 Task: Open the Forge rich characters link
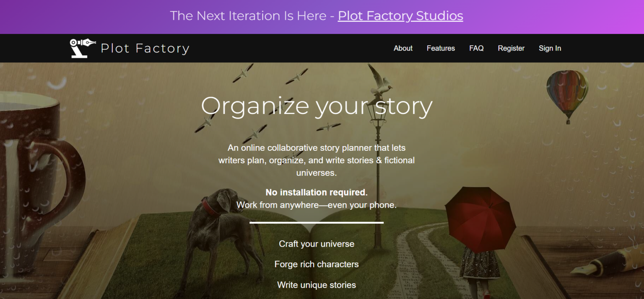click(x=317, y=264)
